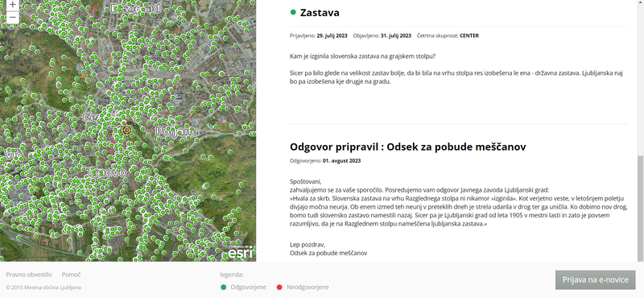Click the Zastava initiative title
644x298 pixels.
pyautogui.click(x=320, y=13)
